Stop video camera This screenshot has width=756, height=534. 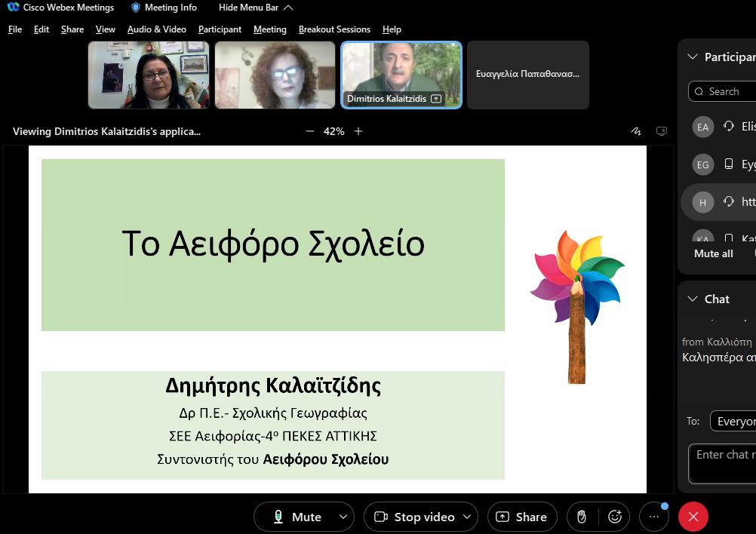point(415,517)
